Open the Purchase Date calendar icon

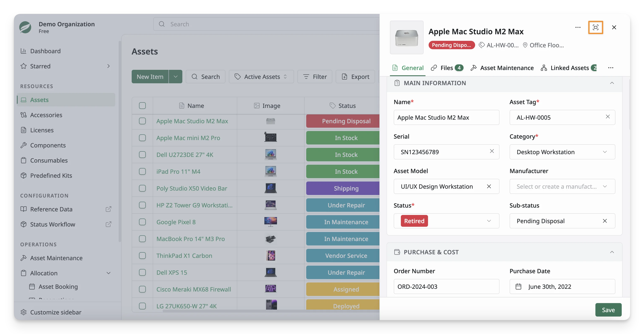[x=518, y=286]
